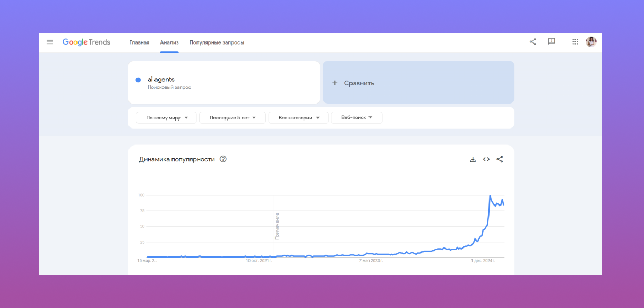Open the Google Trends home logo link

(87, 41)
